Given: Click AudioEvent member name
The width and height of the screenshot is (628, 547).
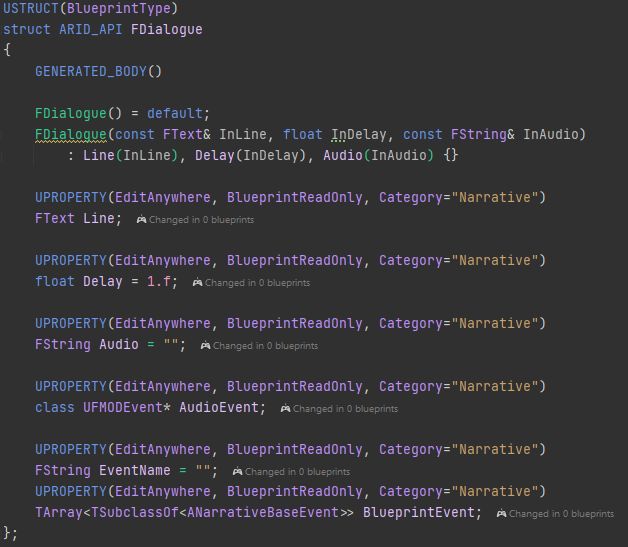Looking at the screenshot, I should point(219,407).
